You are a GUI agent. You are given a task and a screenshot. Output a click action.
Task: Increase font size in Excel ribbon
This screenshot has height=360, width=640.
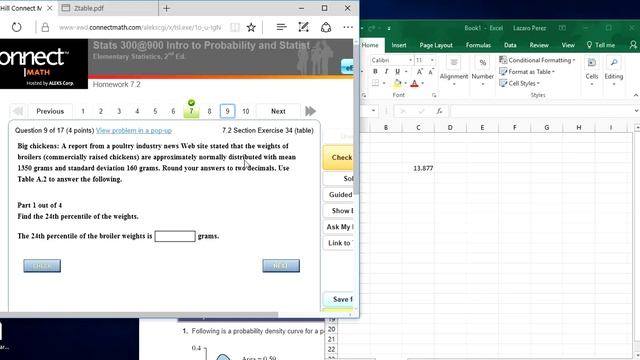(x=420, y=71)
